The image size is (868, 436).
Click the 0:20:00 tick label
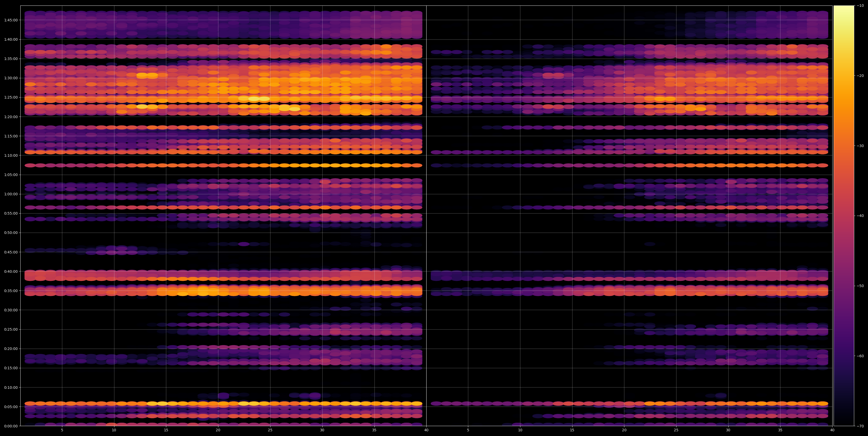pyautogui.click(x=11, y=349)
